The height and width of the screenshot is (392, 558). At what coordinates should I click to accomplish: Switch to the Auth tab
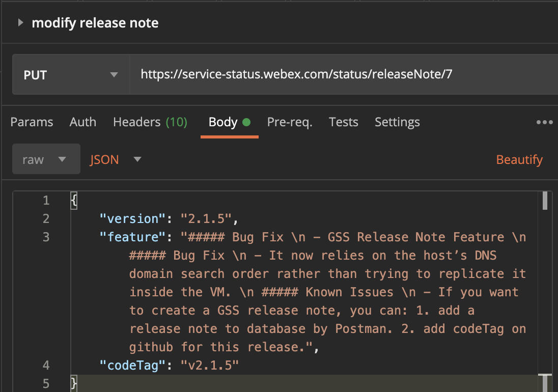coord(83,122)
